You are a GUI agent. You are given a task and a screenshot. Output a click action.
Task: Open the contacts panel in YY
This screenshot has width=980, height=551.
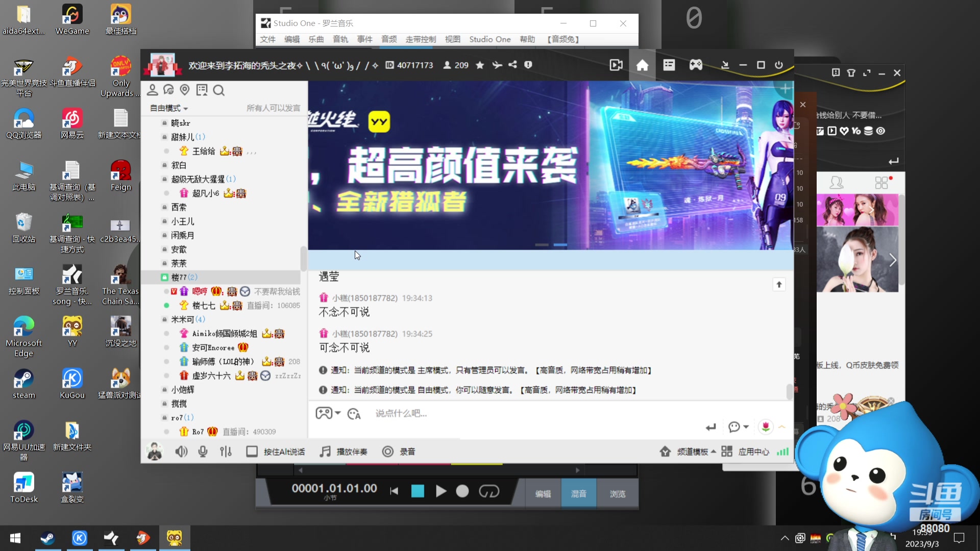tap(153, 90)
